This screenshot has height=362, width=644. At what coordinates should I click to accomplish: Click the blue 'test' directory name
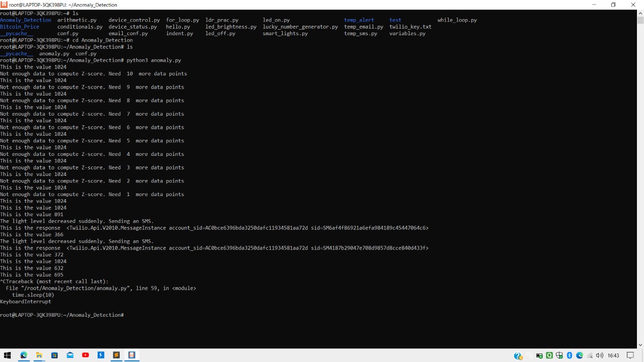(x=395, y=20)
